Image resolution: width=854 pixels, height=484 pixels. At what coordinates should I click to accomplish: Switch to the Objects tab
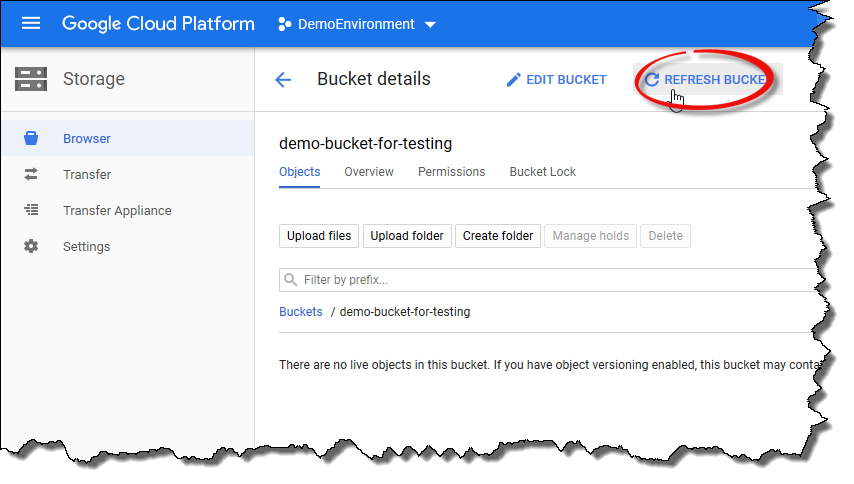pyautogui.click(x=299, y=172)
